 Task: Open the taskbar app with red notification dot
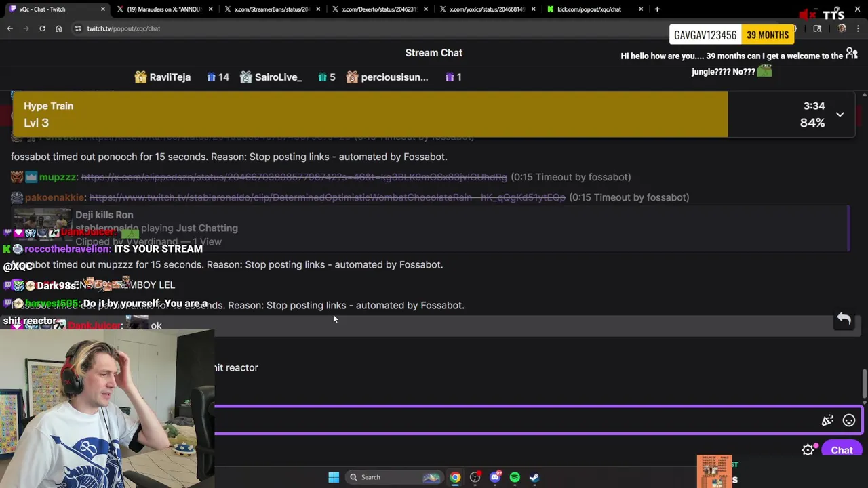tap(475, 477)
